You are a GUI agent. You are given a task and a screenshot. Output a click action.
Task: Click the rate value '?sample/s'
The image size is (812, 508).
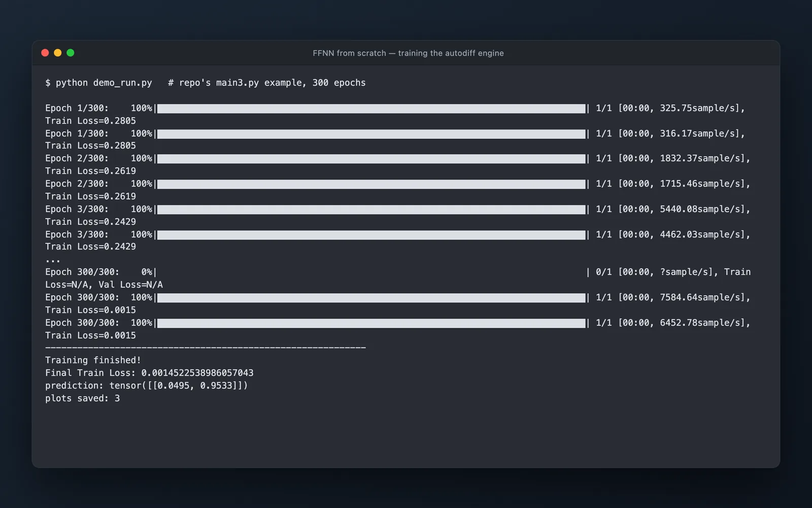(684, 272)
